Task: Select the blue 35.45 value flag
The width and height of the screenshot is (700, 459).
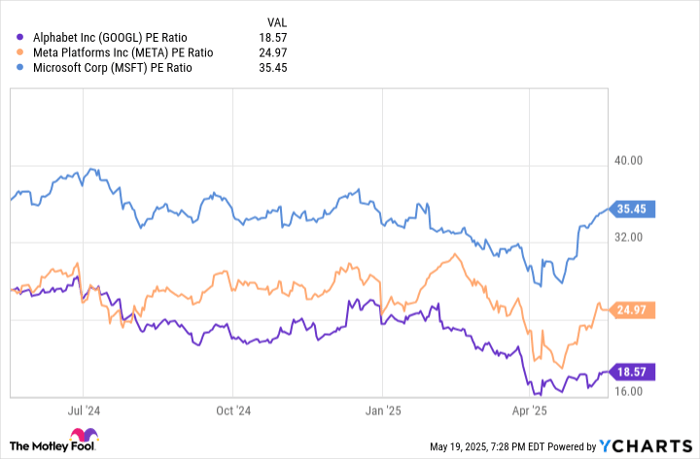Action: click(x=629, y=210)
